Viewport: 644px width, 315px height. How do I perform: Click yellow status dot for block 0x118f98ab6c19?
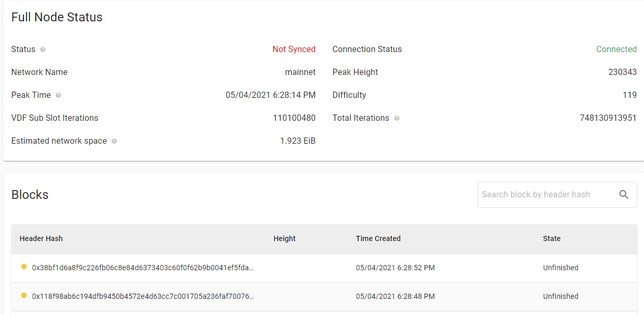pyautogui.click(x=23, y=296)
